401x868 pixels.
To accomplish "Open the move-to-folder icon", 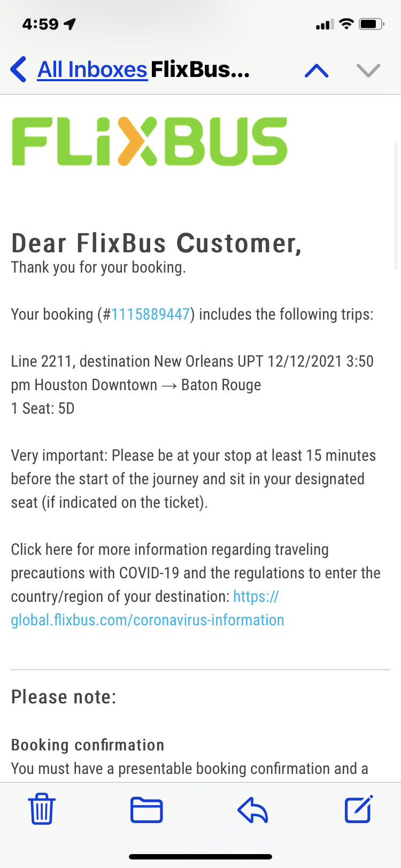I will [146, 809].
